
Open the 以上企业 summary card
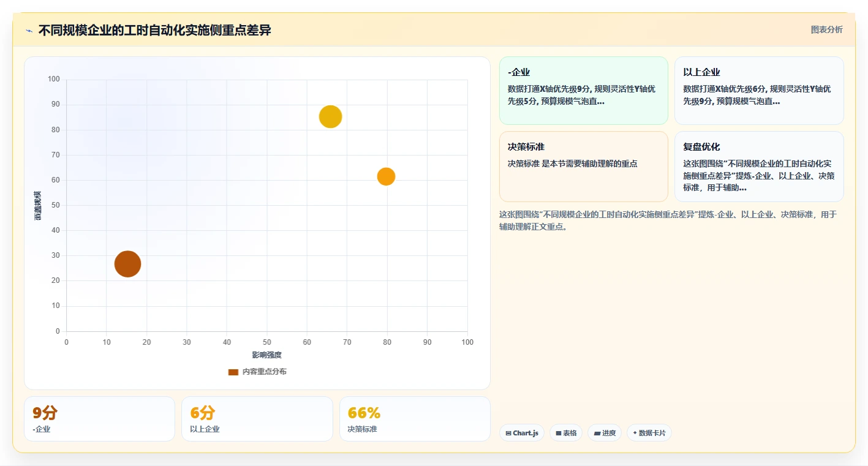pos(759,91)
